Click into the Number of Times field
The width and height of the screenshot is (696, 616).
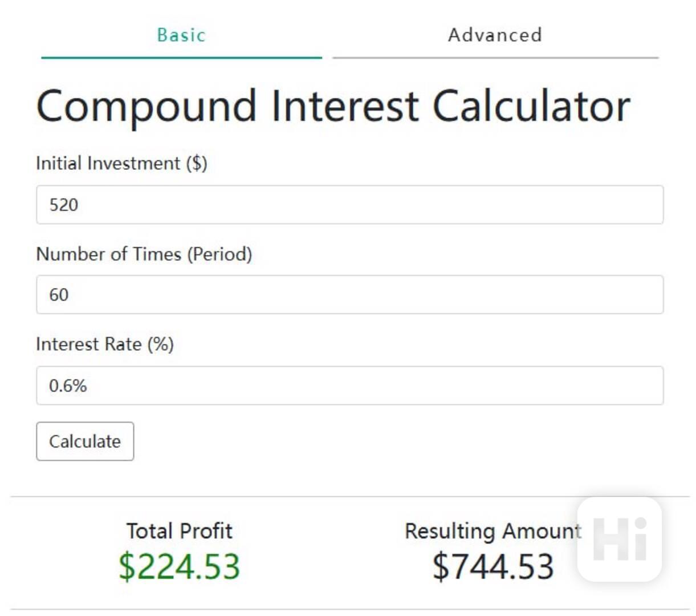click(349, 294)
